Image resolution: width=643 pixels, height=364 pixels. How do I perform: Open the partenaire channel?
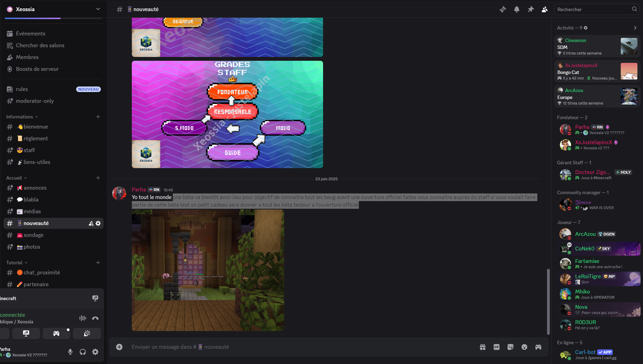pyautogui.click(x=54, y=284)
